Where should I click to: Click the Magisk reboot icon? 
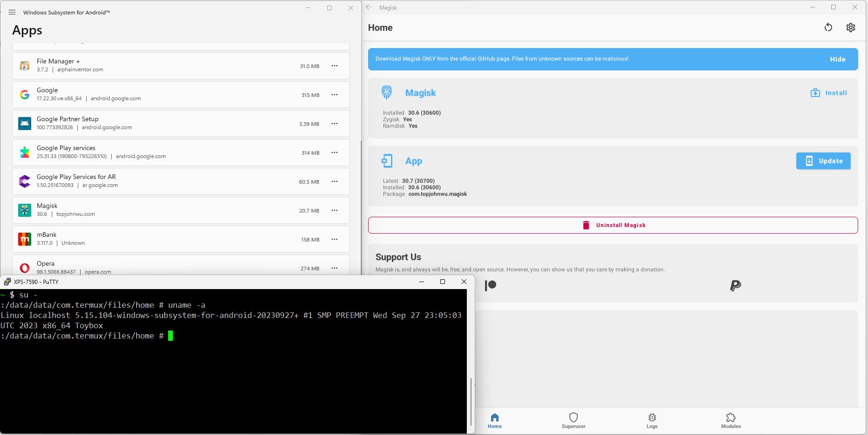[828, 28]
